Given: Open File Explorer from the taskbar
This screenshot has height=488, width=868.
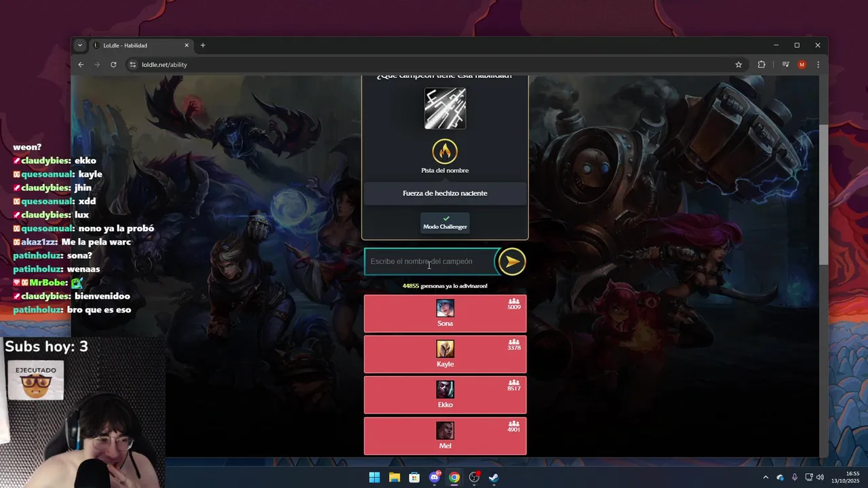Looking at the screenshot, I should tap(394, 477).
